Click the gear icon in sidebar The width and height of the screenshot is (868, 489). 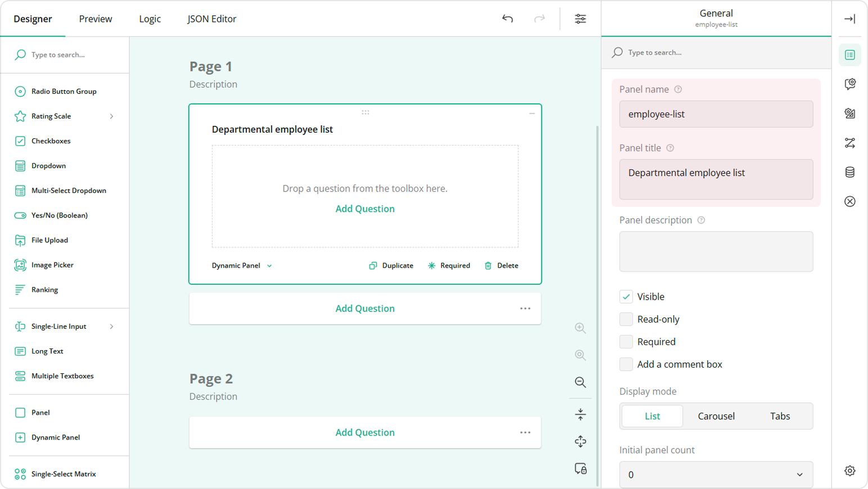pyautogui.click(x=849, y=470)
